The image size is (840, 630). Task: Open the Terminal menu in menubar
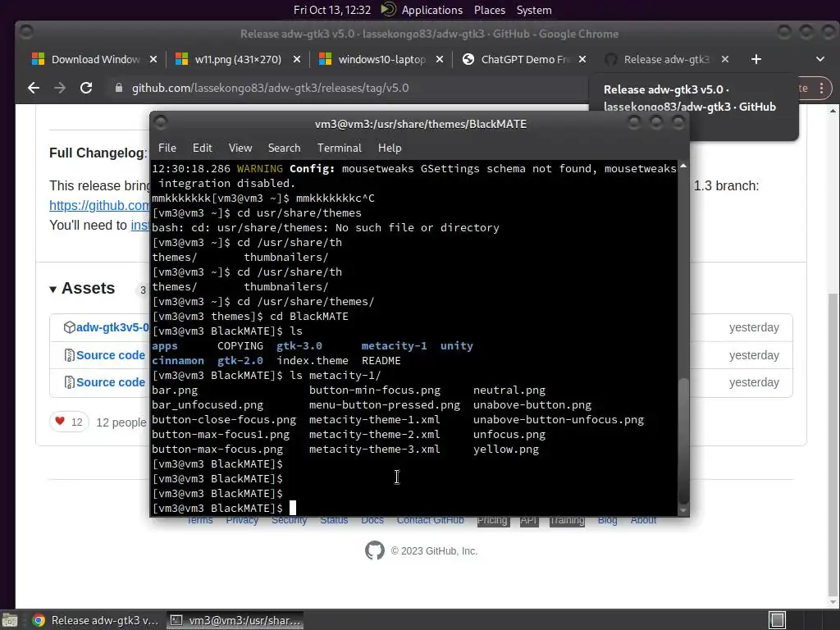coord(339,148)
